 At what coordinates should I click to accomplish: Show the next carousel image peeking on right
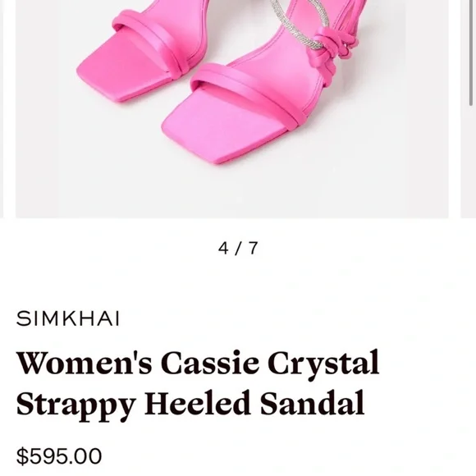click(x=469, y=108)
